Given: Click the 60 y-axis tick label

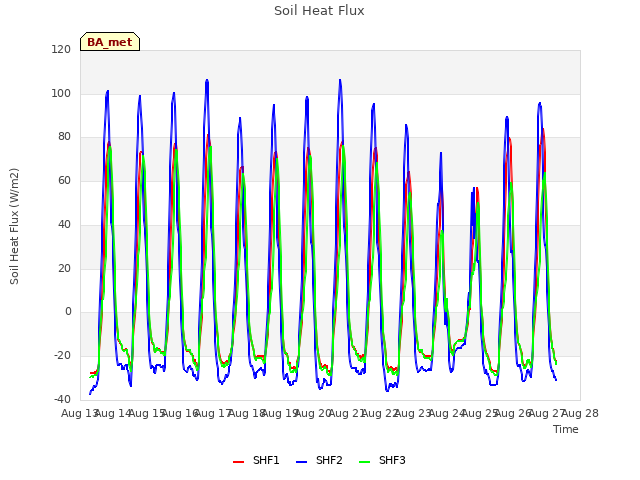Looking at the screenshot, I should (64, 180).
